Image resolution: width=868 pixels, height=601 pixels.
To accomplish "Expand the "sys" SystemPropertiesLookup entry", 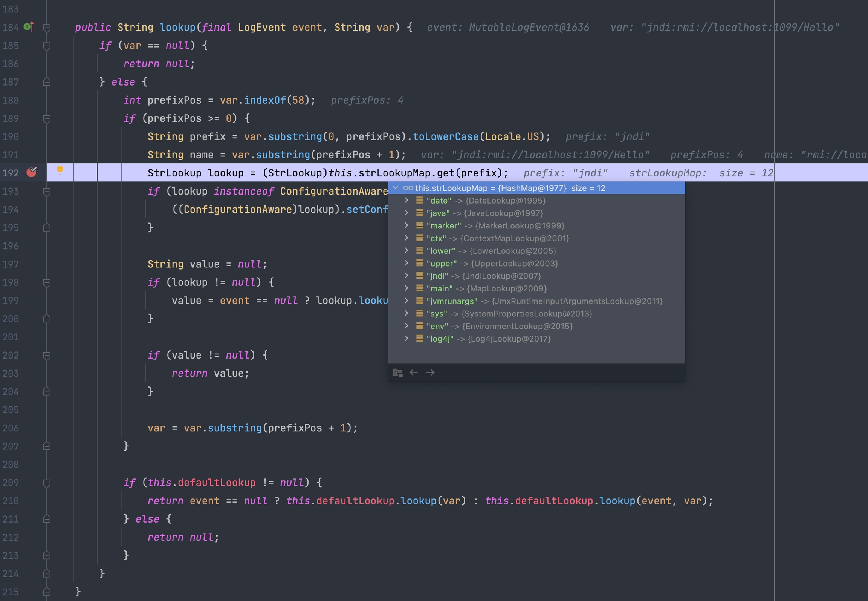I will tap(406, 313).
